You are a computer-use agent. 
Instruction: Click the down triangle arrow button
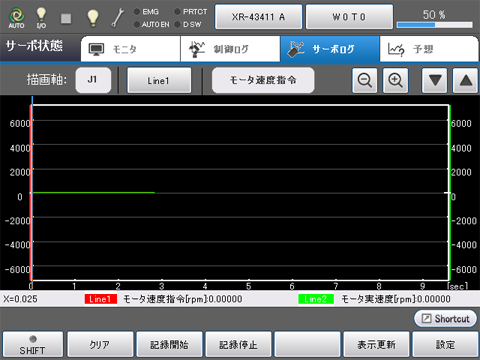coord(435,80)
